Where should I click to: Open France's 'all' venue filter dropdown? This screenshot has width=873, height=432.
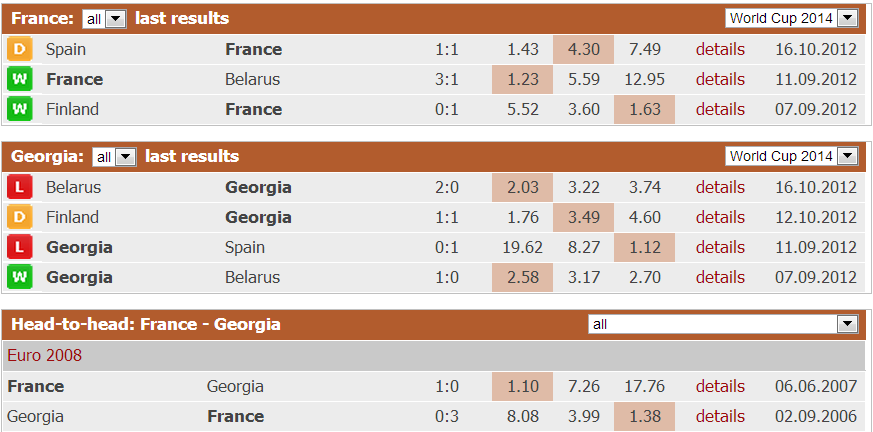[x=104, y=19]
